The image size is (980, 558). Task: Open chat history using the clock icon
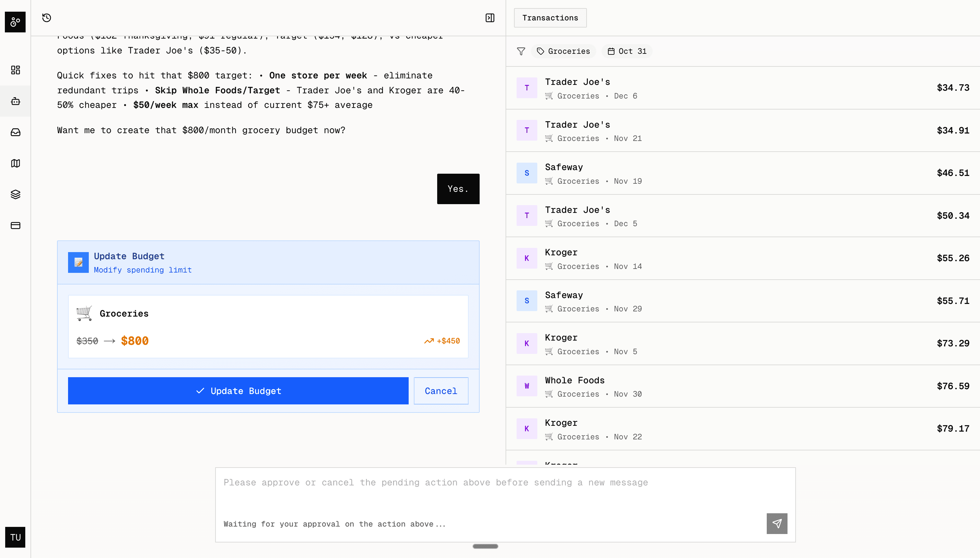click(46, 17)
